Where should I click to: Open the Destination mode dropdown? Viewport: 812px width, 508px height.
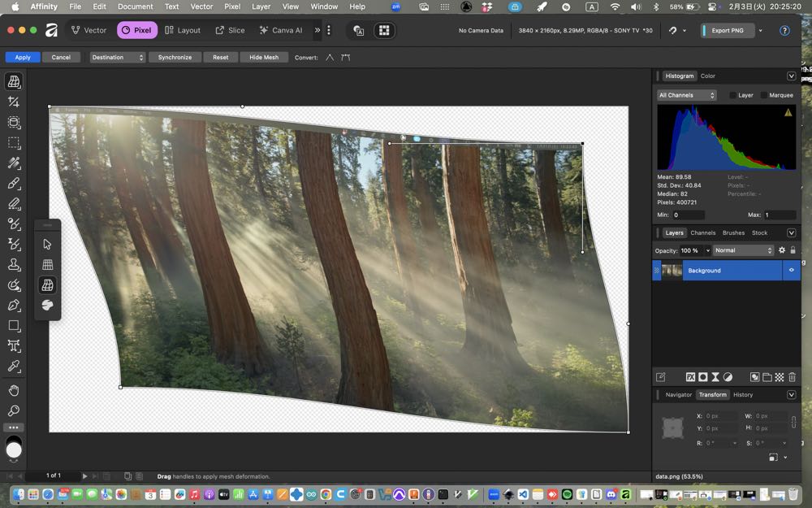118,58
